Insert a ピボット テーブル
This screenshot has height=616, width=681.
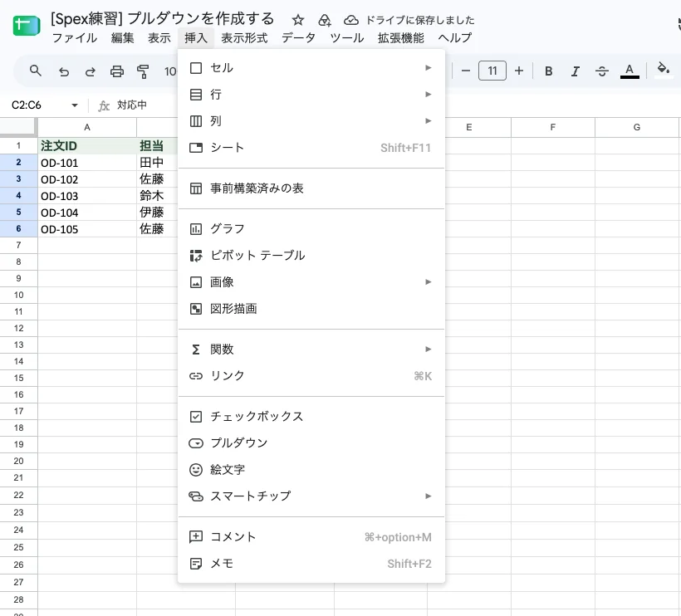point(311,255)
